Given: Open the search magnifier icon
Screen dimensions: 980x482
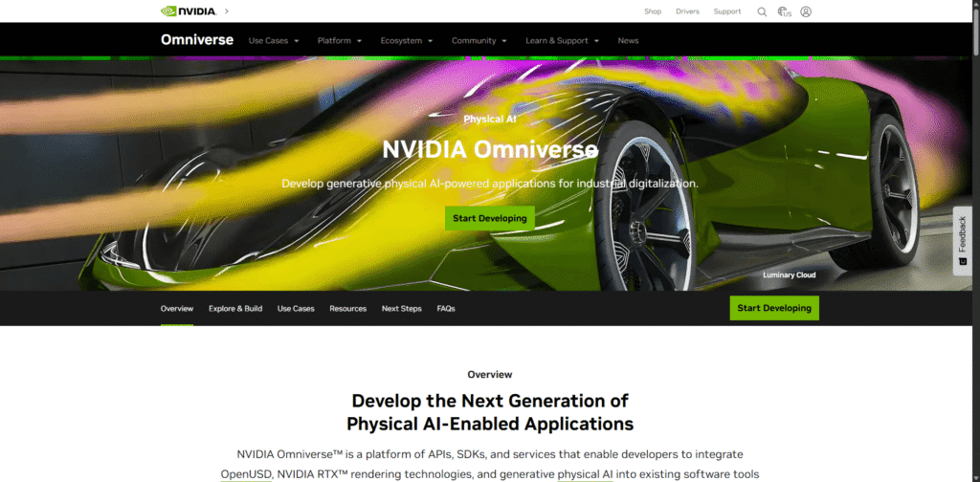Looking at the screenshot, I should [762, 11].
